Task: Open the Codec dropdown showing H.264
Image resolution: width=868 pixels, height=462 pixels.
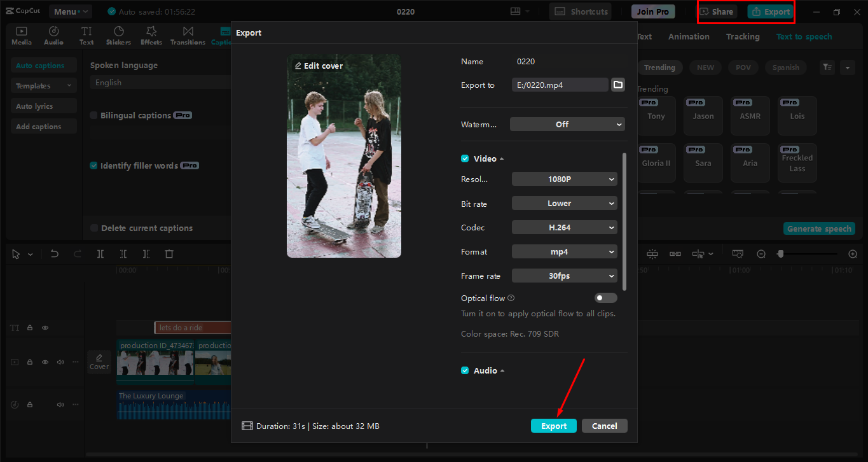Action: (x=565, y=228)
